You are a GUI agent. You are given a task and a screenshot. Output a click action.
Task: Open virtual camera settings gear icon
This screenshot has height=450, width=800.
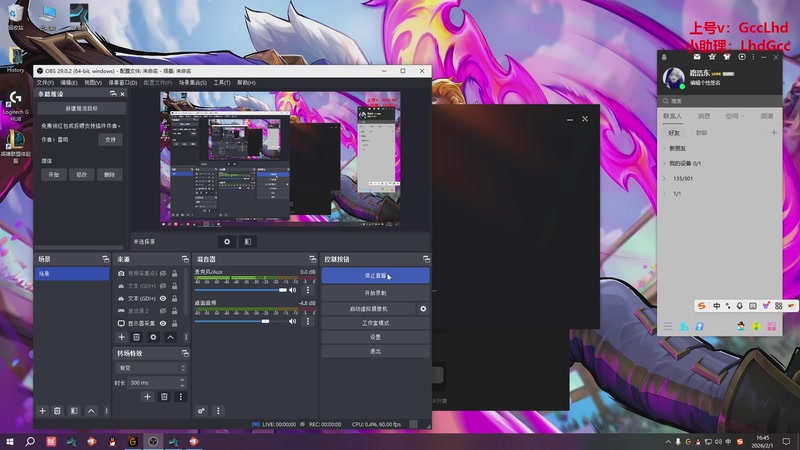(x=423, y=309)
